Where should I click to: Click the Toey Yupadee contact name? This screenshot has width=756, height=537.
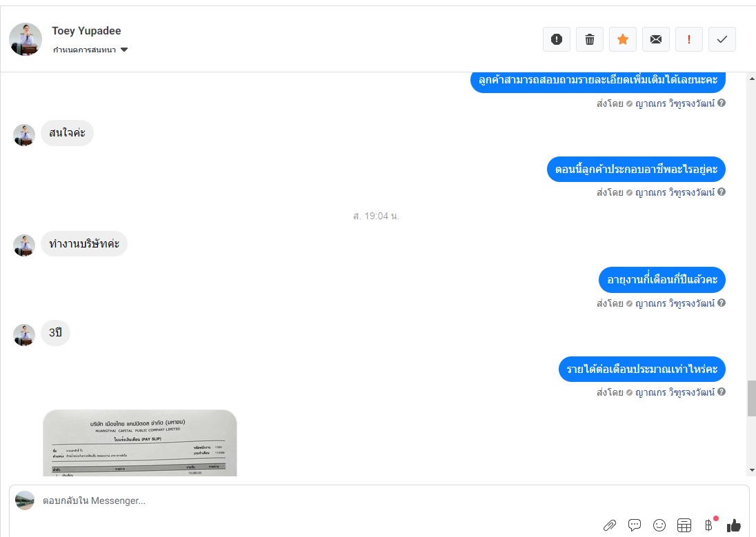(x=86, y=31)
